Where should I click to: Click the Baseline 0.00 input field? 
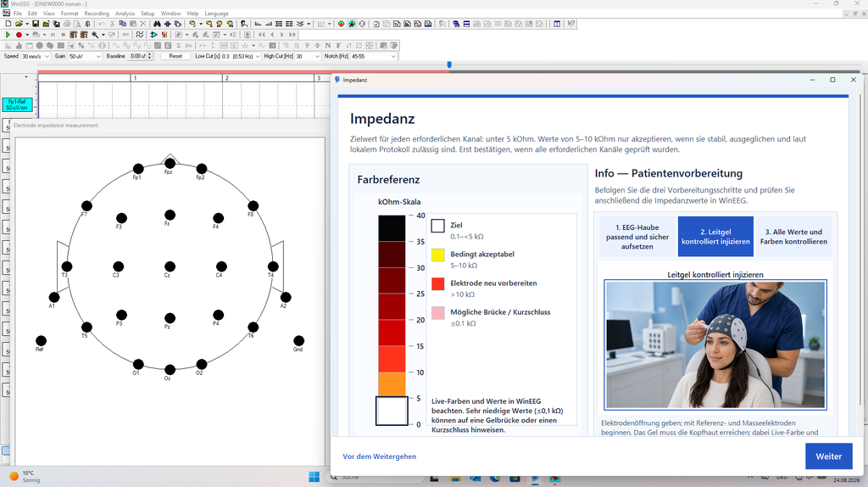click(x=137, y=57)
